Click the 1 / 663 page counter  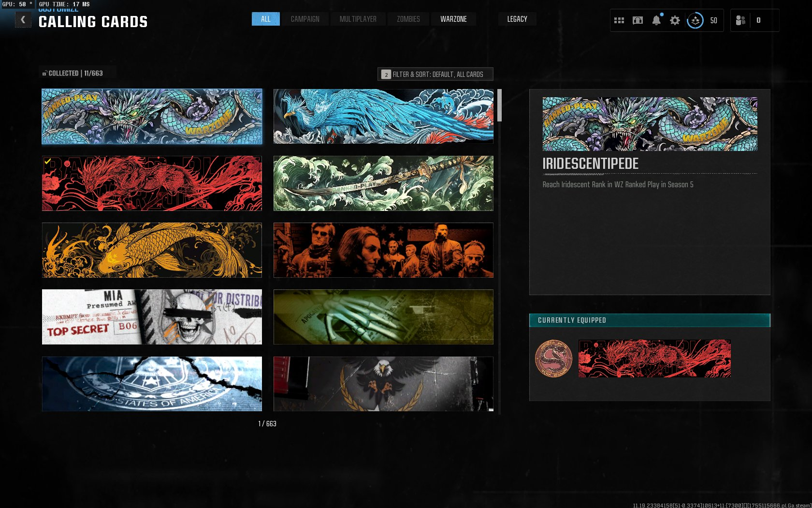(267, 424)
